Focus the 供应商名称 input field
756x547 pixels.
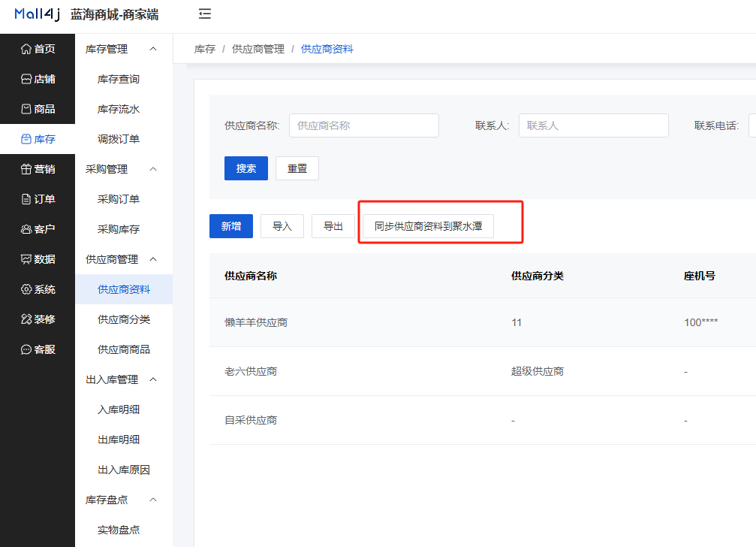(364, 125)
